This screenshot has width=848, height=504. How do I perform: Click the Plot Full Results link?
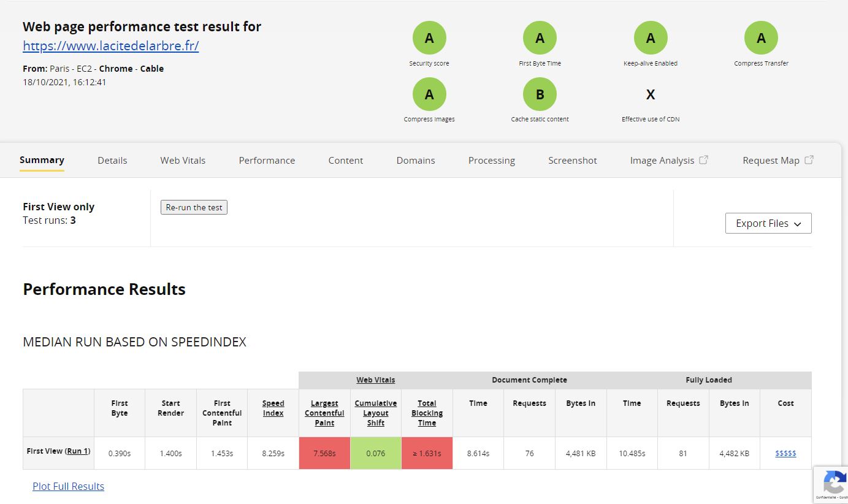click(x=69, y=486)
